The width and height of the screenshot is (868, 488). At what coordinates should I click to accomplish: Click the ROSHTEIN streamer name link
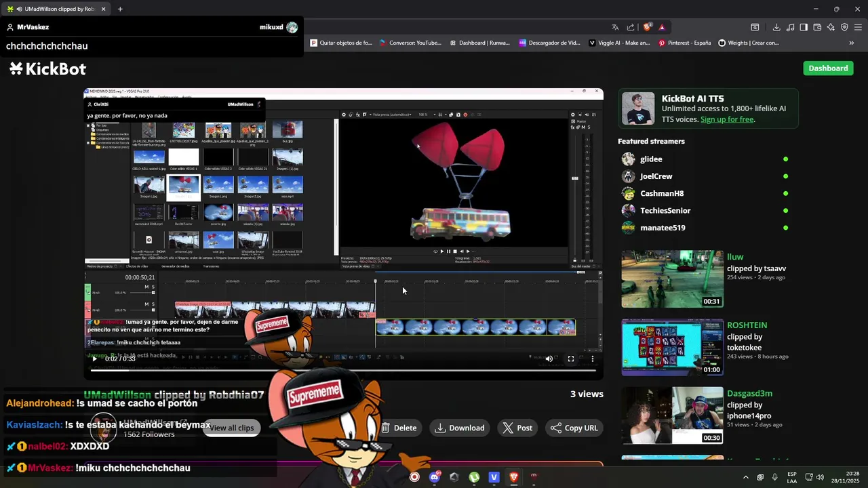pos(747,325)
